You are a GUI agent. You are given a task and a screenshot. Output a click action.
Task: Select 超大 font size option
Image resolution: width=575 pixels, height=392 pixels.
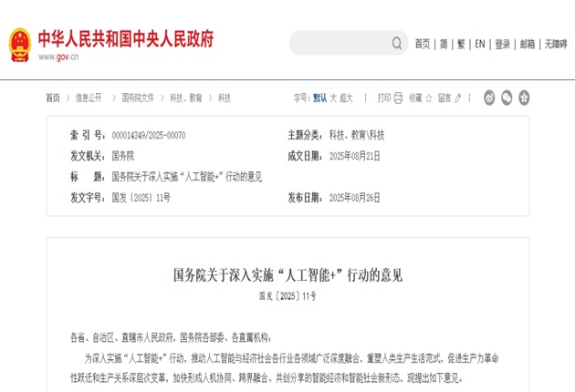[x=348, y=98]
